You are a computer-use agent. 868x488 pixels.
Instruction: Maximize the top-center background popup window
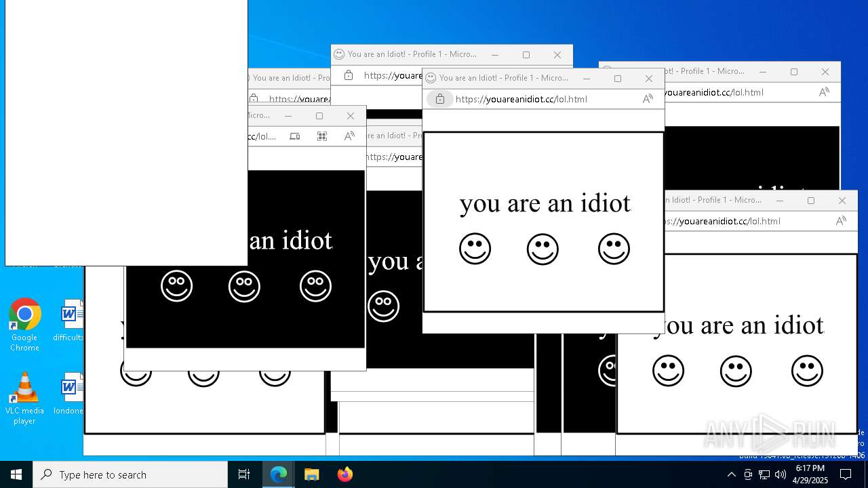coord(526,55)
